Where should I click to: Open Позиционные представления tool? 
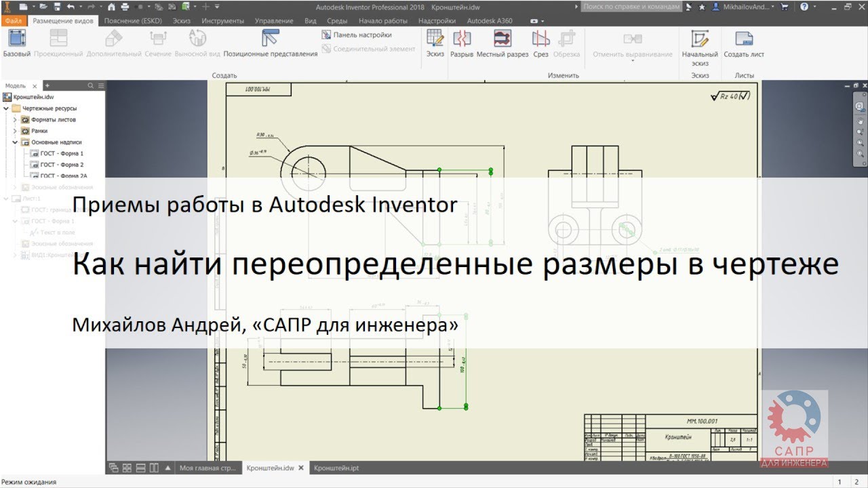tap(271, 43)
